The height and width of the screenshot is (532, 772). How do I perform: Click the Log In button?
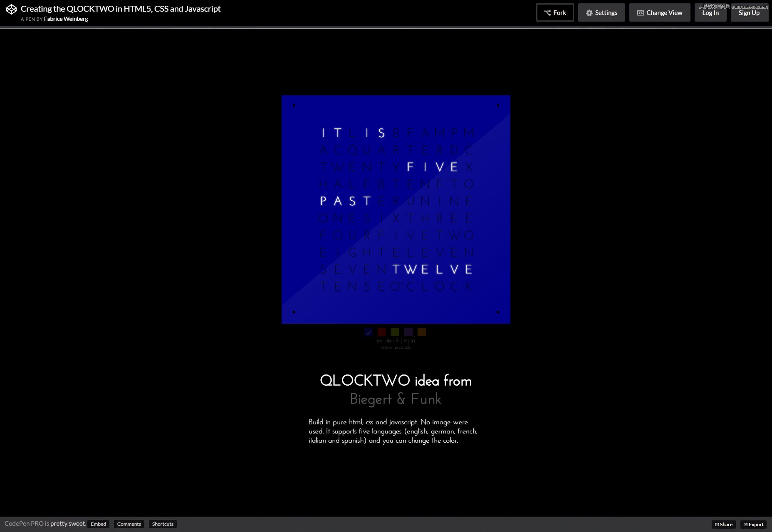710,12
